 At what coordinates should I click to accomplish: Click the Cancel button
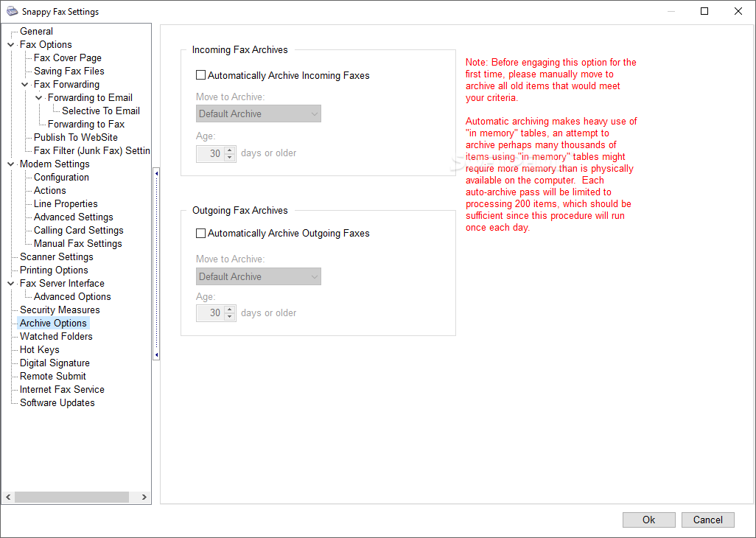tap(708, 520)
